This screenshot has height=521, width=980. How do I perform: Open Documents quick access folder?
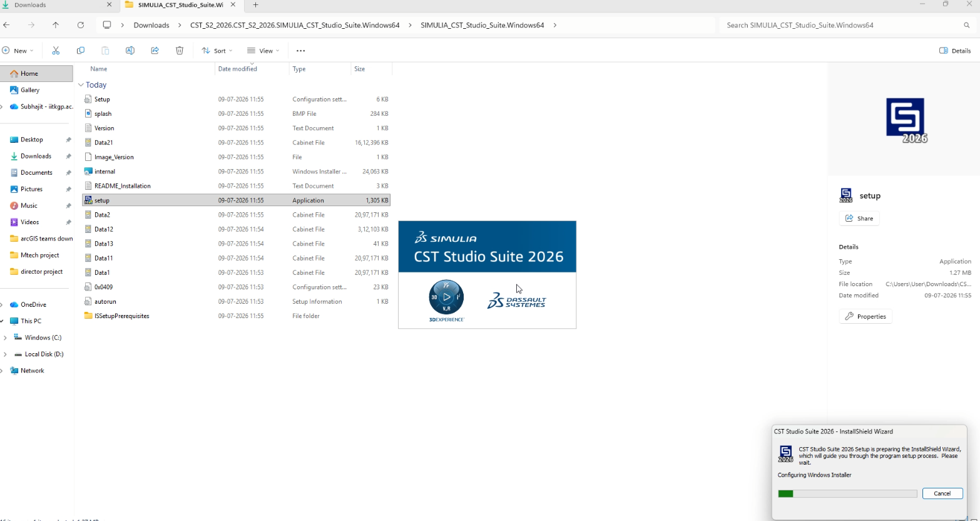click(36, 173)
